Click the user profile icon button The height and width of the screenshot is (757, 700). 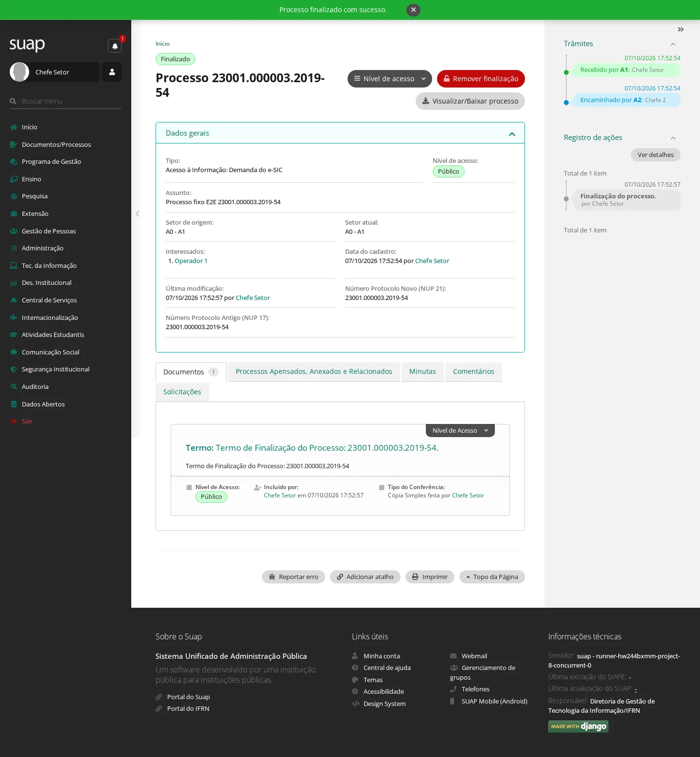click(x=112, y=72)
